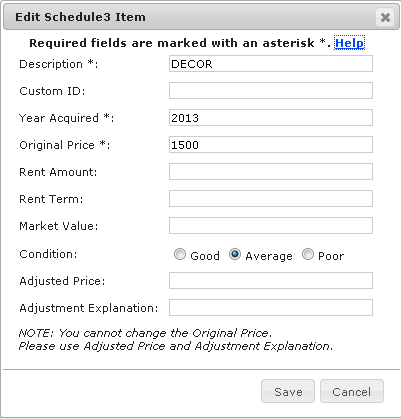This screenshot has width=401, height=419.
Task: Close the Edit Schedule3 Item dialog
Action: click(x=385, y=17)
